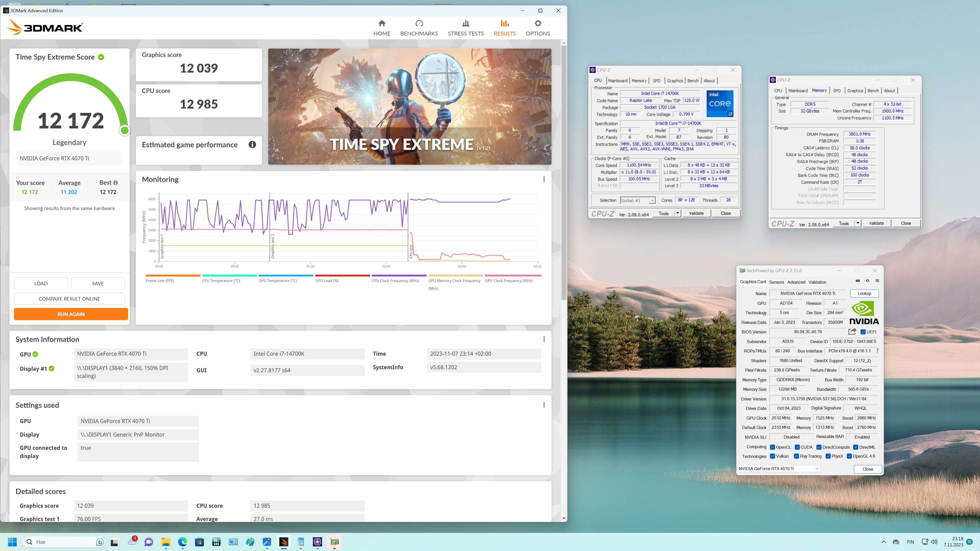Screen dimensions: 980x551
Task: Click the Bus Interface question mark in GPU-Z
Action: click(877, 350)
